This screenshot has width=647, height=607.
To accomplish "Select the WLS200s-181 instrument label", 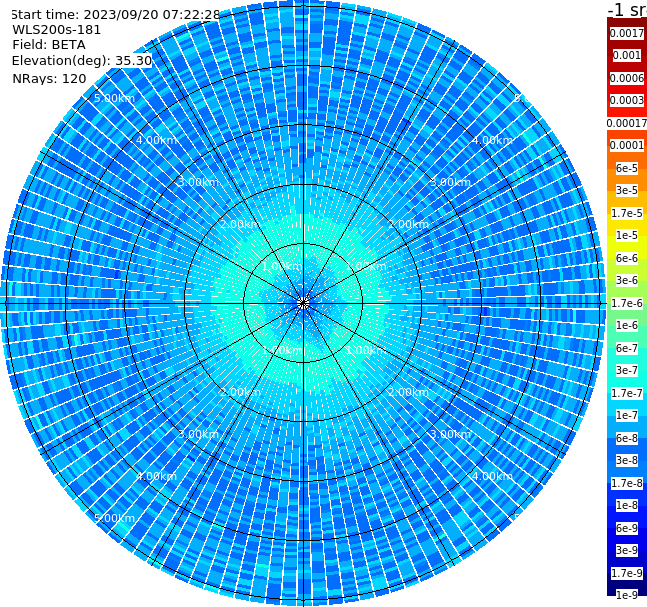I will pyautogui.click(x=57, y=30).
